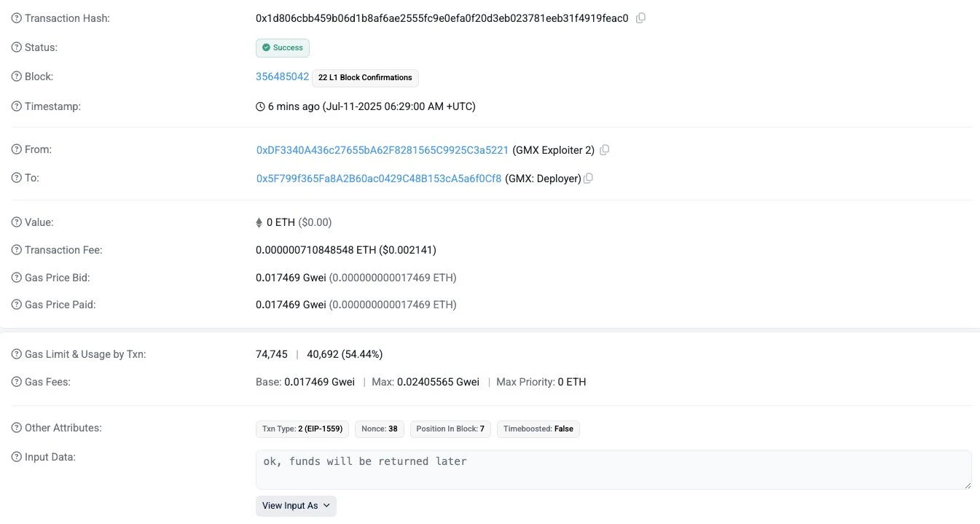Click the Success status badge

point(282,47)
